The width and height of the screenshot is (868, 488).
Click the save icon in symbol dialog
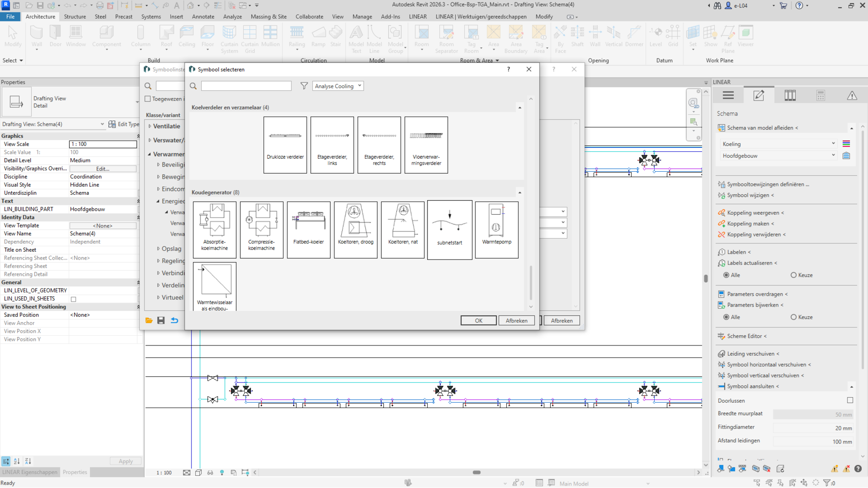161,321
